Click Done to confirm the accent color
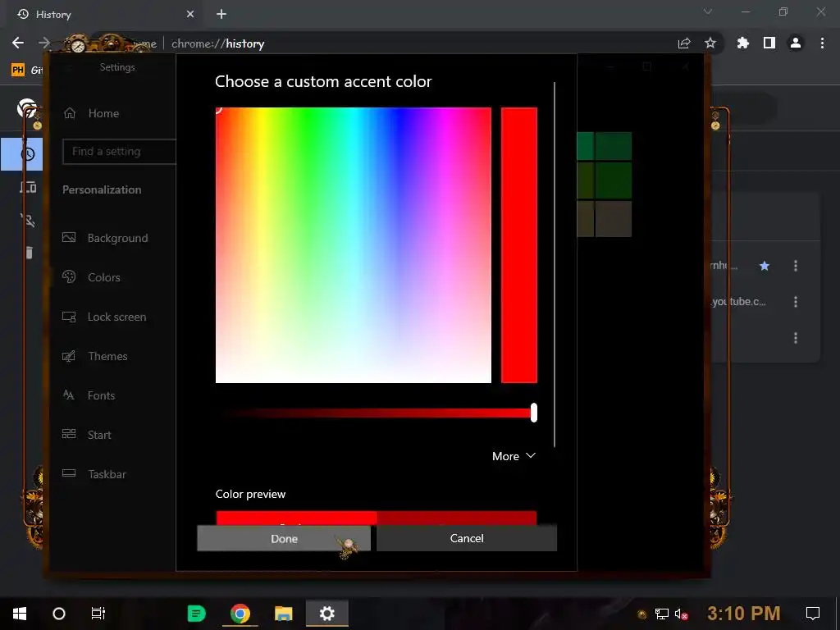The image size is (840, 630). [283, 538]
